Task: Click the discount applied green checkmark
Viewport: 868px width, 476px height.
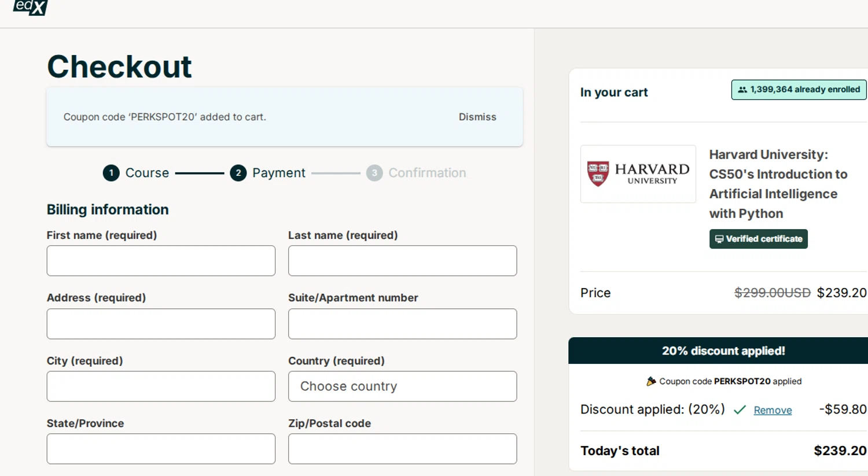Action: click(x=740, y=410)
